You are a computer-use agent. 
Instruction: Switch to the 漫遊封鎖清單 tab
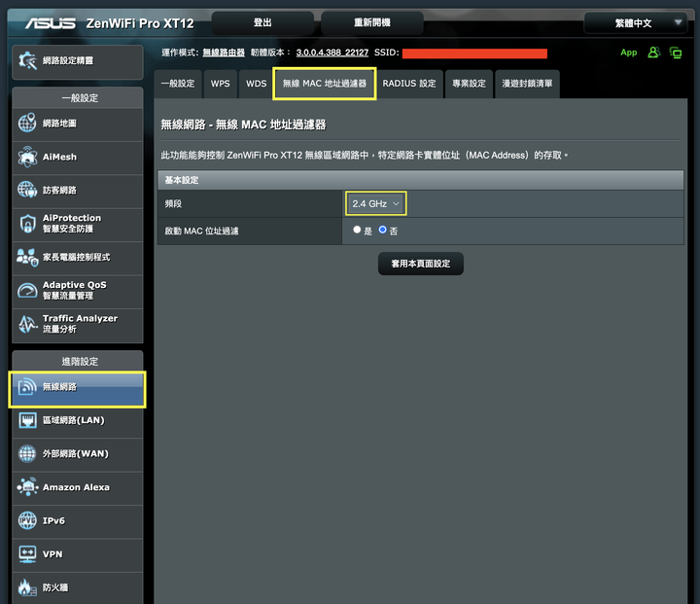click(x=527, y=84)
